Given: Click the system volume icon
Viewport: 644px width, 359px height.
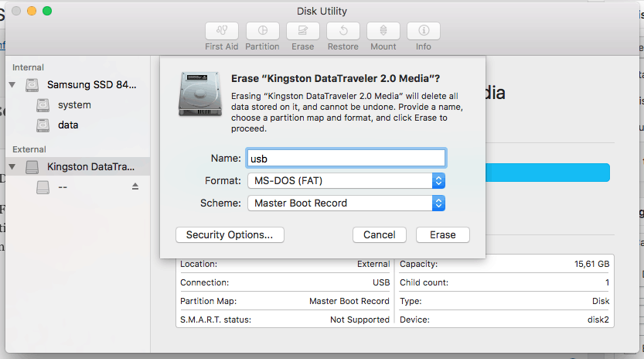Looking at the screenshot, I should coord(43,105).
